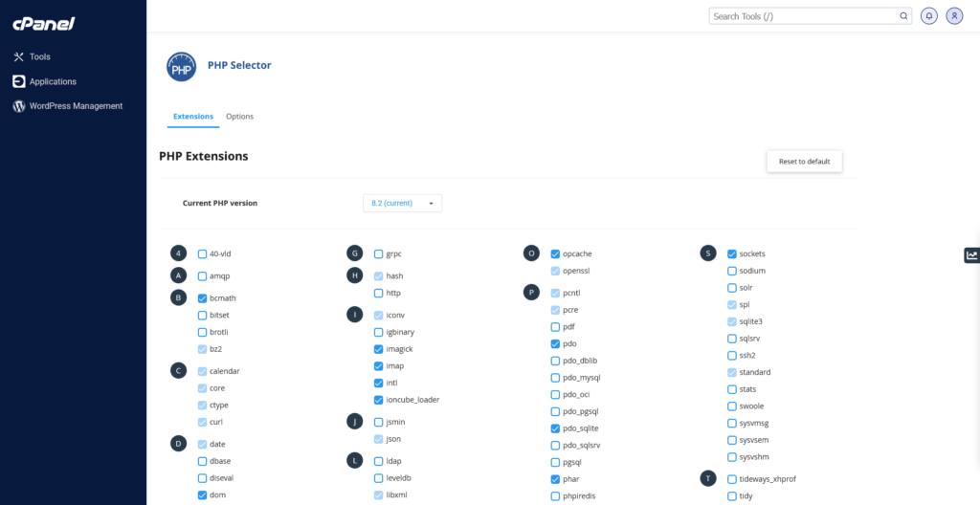Focus the Search Tools input field
This screenshot has width=980, height=505.
802,16
